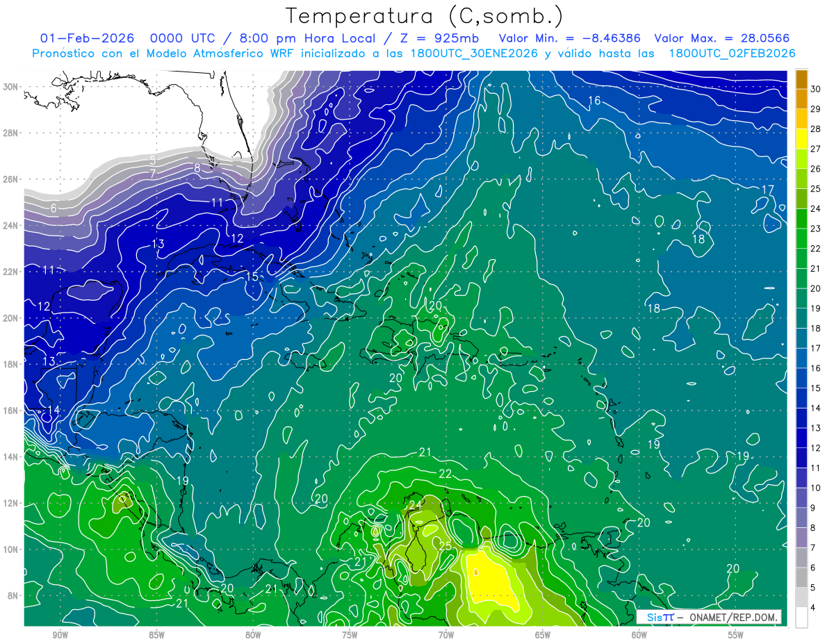Click the '30N' latitude axis label
The image size is (834, 644).
click(x=10, y=86)
